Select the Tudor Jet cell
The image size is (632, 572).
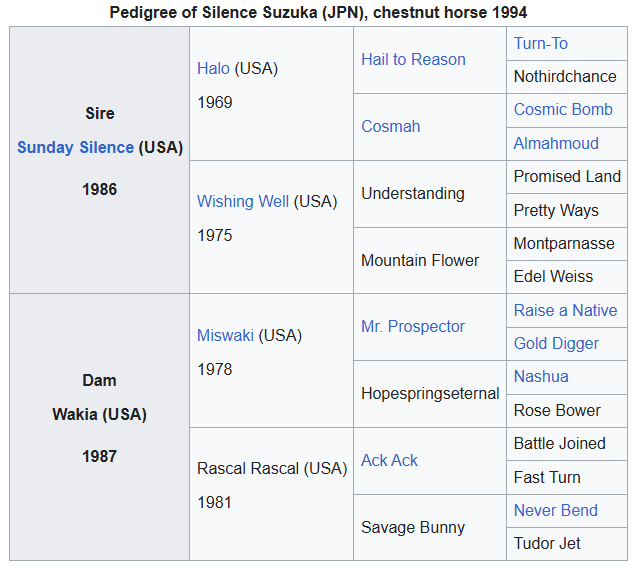(x=567, y=544)
